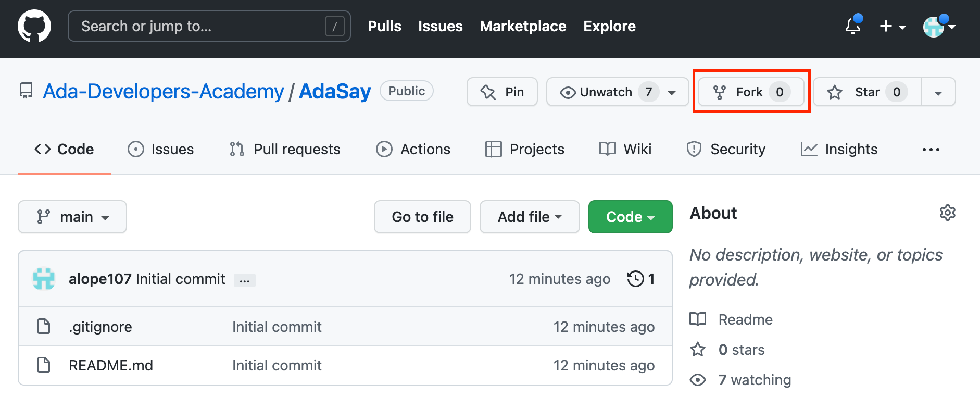The height and width of the screenshot is (396, 980).
Task: Open the green Code dropdown
Action: tap(630, 217)
